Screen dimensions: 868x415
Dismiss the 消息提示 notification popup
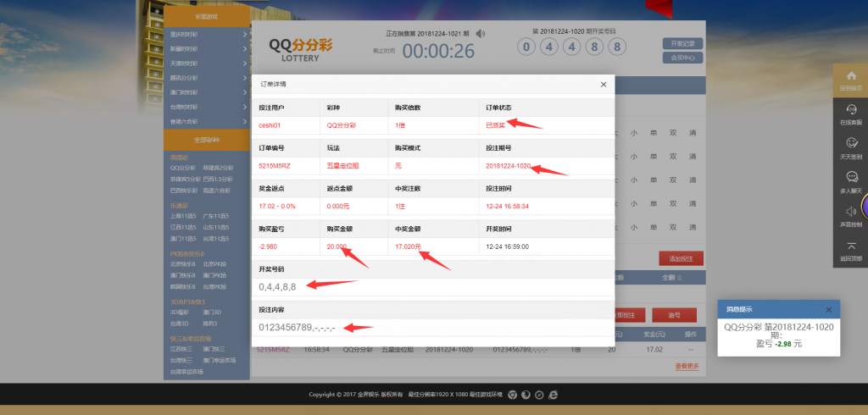(x=828, y=309)
